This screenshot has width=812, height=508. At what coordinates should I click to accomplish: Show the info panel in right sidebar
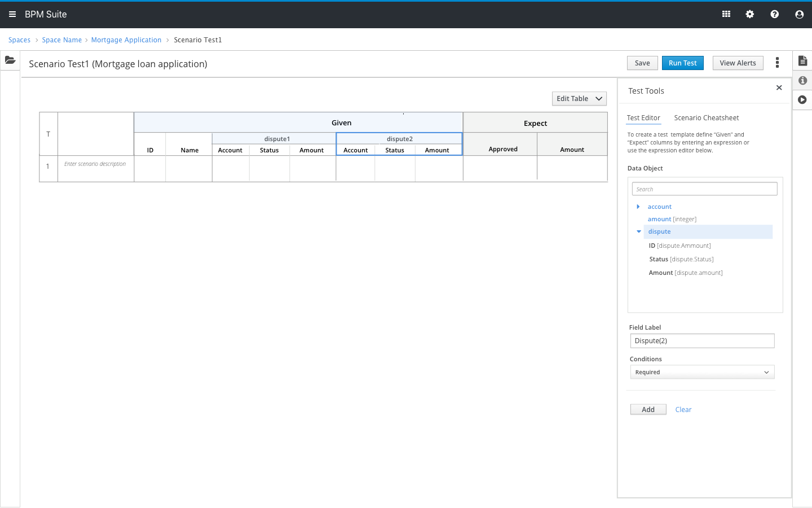click(x=802, y=81)
